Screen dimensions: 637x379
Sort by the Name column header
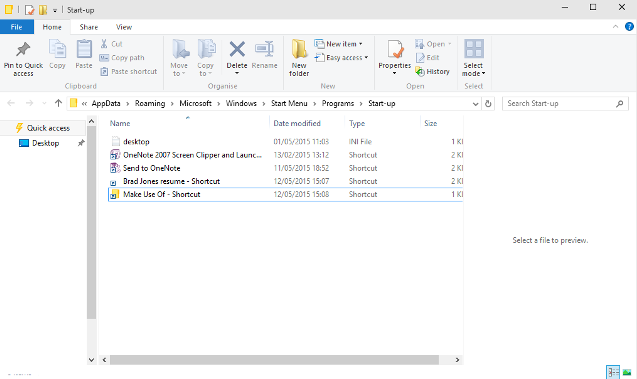pyautogui.click(x=120, y=123)
